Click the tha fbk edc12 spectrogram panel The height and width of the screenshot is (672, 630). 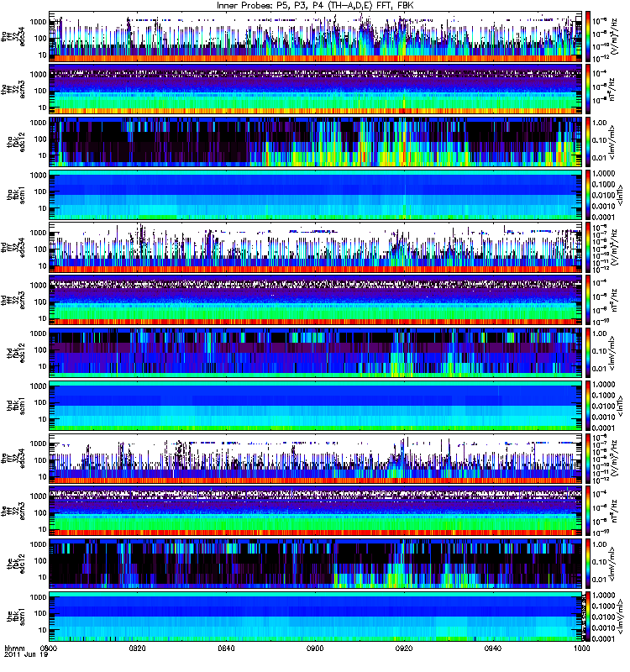(x=316, y=142)
